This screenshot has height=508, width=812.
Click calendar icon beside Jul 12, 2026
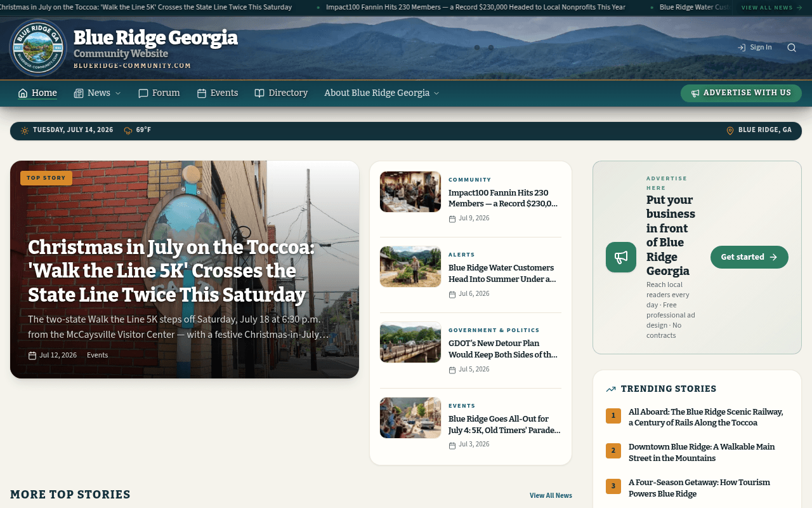tap(32, 356)
